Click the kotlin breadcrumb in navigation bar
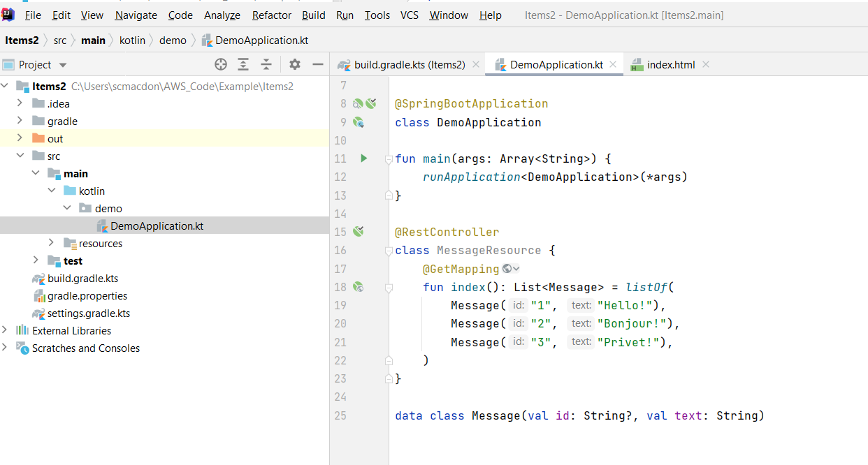 (132, 40)
